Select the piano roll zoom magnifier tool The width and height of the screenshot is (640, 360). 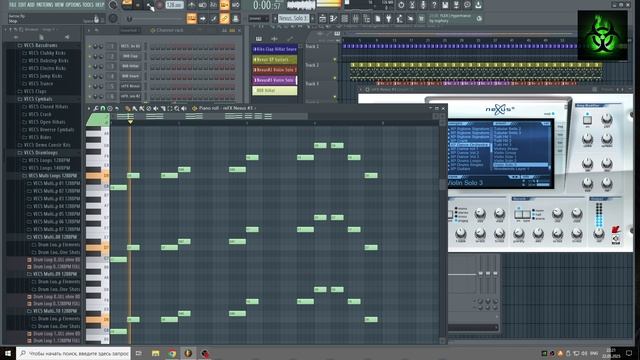177,109
